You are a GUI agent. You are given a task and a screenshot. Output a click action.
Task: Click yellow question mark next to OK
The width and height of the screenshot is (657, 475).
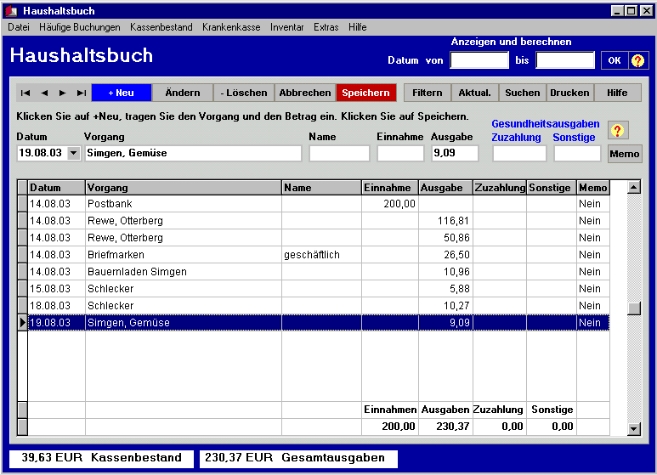pyautogui.click(x=637, y=61)
